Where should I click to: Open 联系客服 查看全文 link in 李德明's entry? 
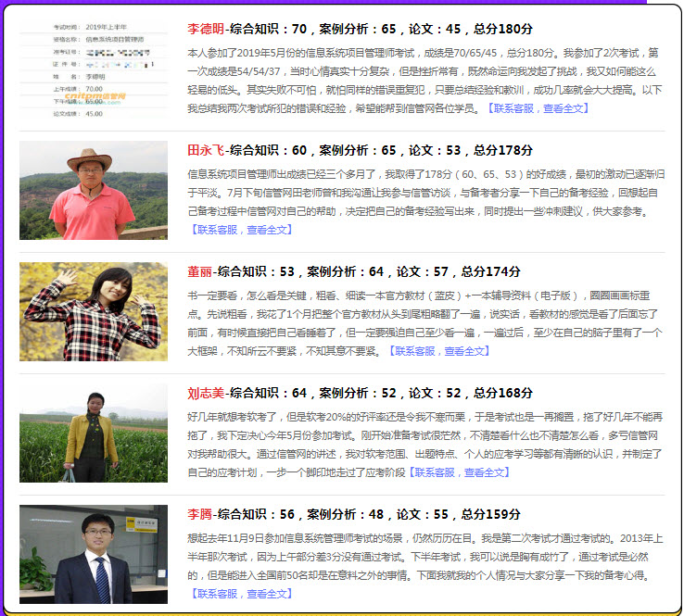coord(538,108)
